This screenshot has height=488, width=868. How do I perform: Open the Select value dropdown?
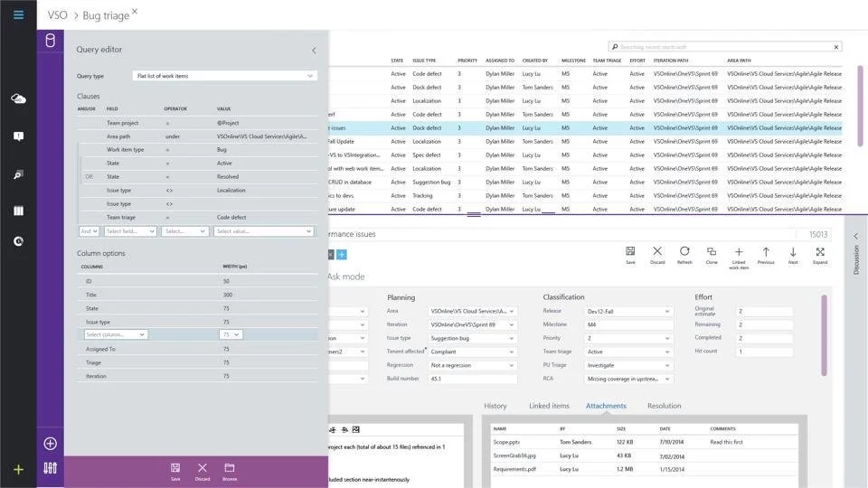[263, 231]
